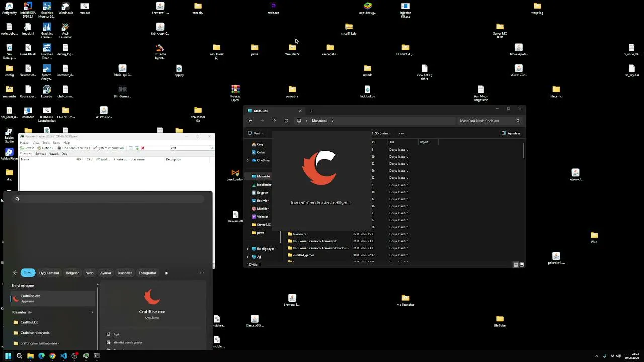Switch to the Network tab in Process Hacker
Viewport: 644px width, 362px height.
53,154
